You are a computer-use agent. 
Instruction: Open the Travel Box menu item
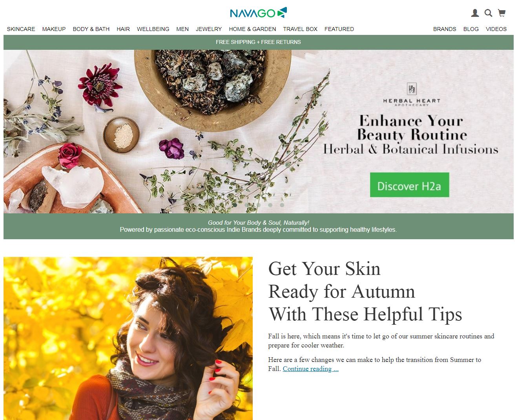click(300, 29)
